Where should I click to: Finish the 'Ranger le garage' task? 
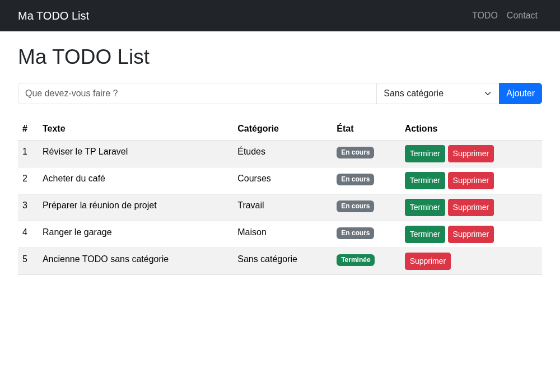coord(425,234)
